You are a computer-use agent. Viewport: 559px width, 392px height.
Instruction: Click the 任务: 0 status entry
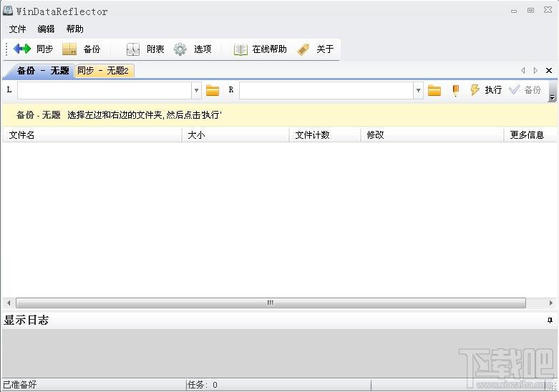(203, 385)
